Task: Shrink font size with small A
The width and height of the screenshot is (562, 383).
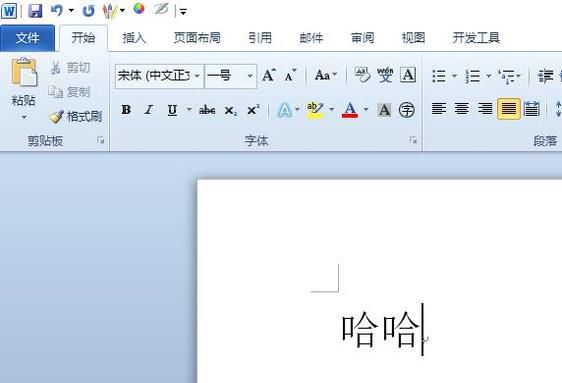Action: [290, 75]
